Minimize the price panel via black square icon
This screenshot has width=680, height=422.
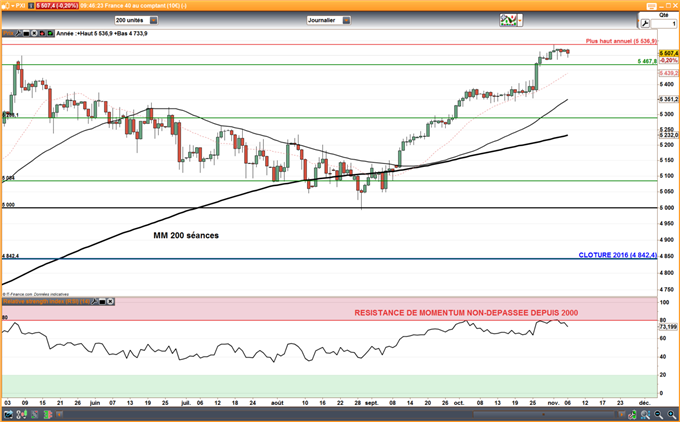[x=26, y=33]
